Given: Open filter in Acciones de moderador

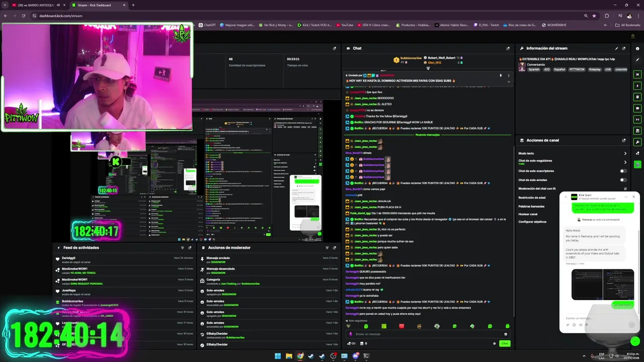Looking at the screenshot, I should [x=327, y=247].
